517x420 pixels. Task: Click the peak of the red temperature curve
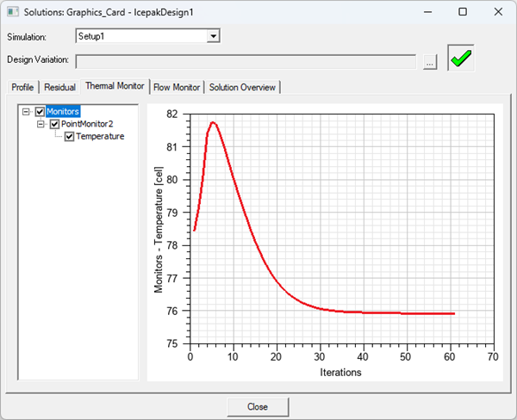click(x=212, y=122)
